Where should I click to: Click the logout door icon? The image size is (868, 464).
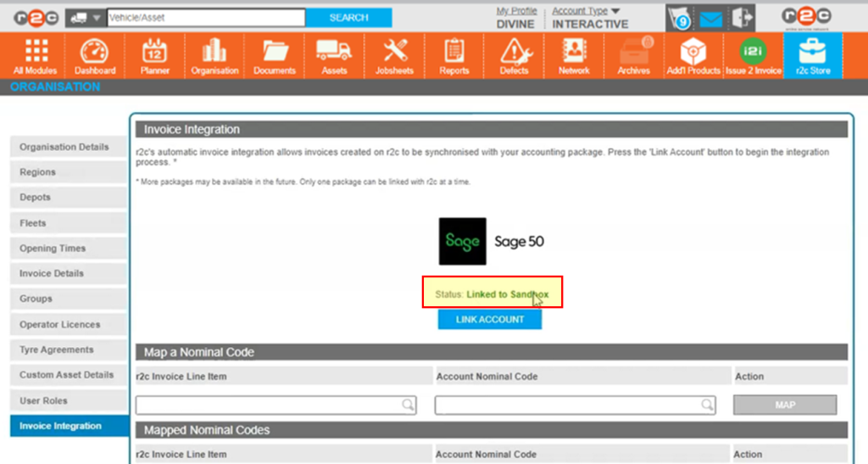(x=743, y=19)
